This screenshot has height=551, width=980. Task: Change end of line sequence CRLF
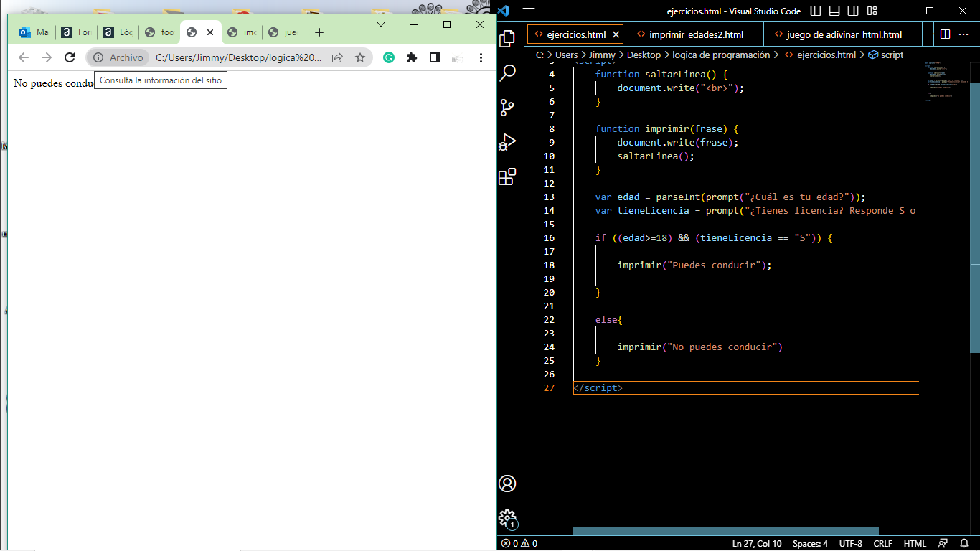tap(882, 544)
